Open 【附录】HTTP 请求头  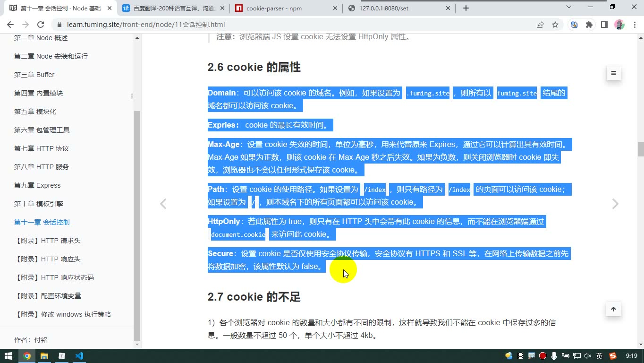(47, 241)
